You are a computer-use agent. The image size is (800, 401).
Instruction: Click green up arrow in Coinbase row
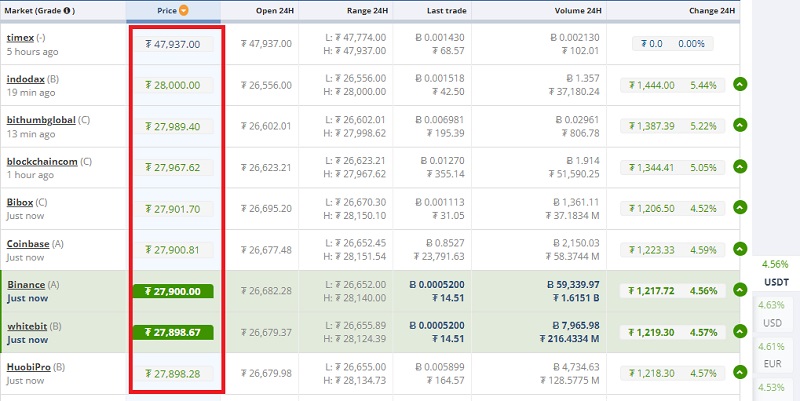point(740,249)
